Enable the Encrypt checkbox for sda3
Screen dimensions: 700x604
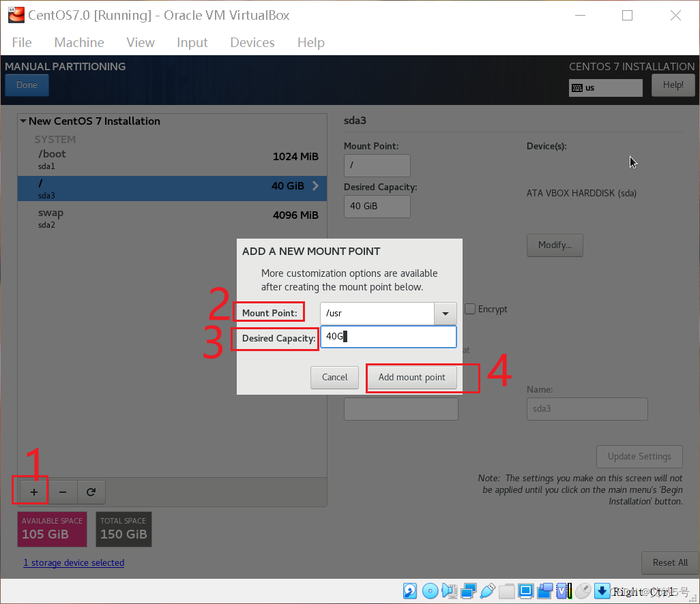click(x=470, y=309)
